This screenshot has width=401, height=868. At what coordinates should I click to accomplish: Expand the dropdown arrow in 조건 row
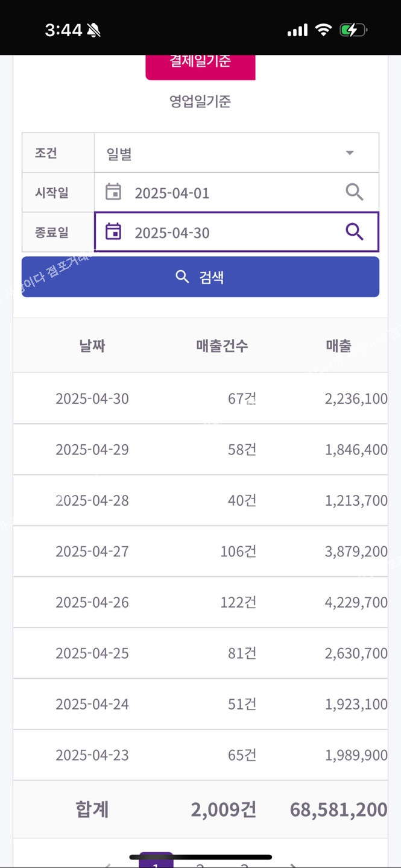point(350,153)
